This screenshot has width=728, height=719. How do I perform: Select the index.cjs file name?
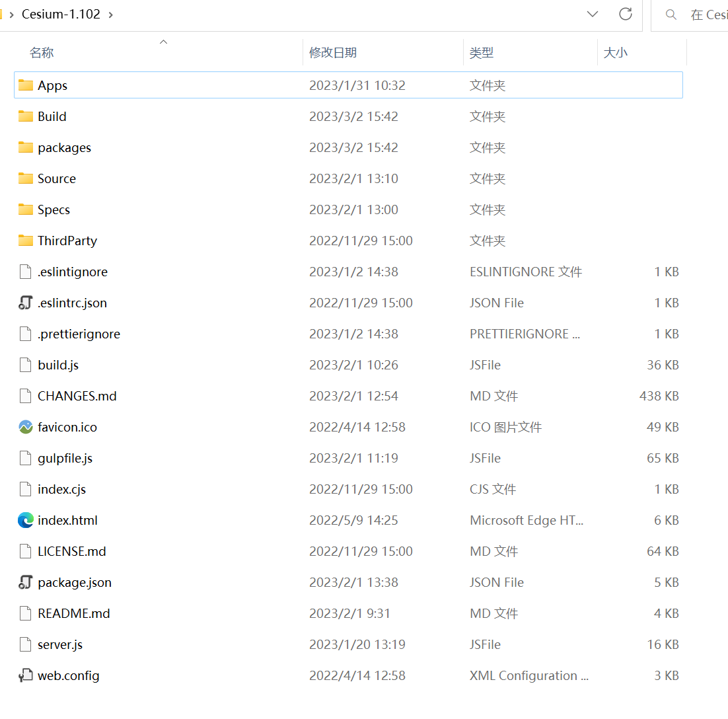point(61,490)
